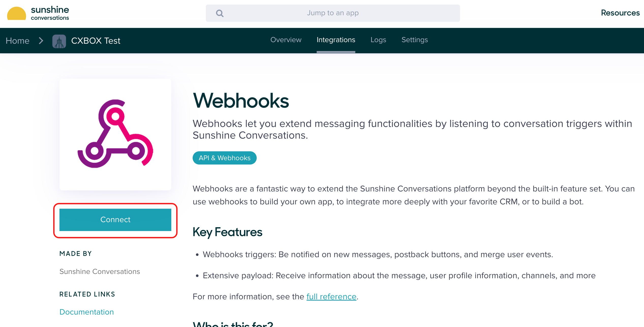Click the CXBOX Test app building icon
644x327 pixels.
click(x=59, y=41)
